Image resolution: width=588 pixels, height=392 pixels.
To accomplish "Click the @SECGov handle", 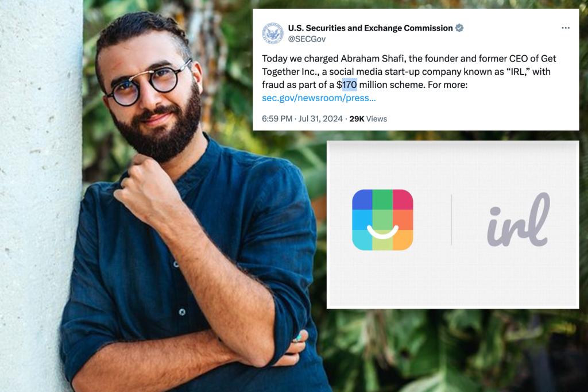I will (307, 39).
